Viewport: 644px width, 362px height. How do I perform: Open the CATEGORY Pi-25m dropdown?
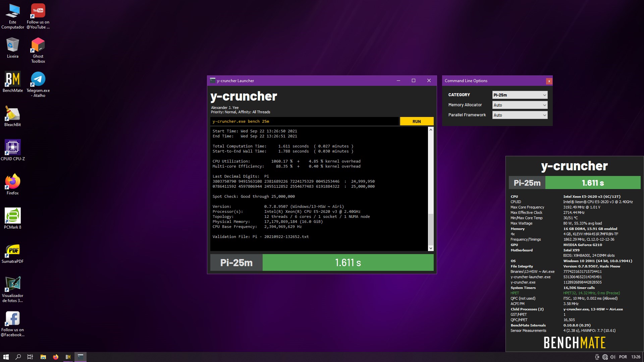click(520, 95)
